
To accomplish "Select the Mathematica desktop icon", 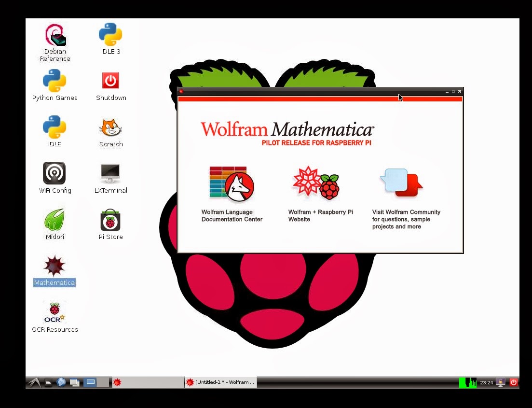I will [55, 271].
